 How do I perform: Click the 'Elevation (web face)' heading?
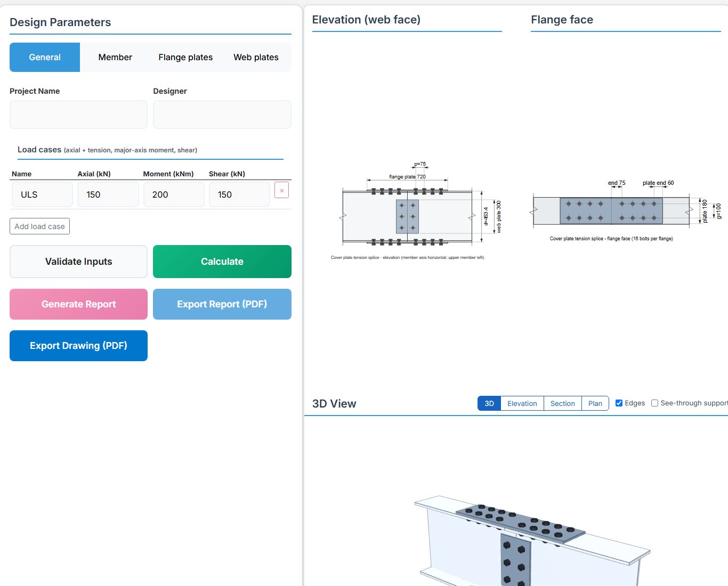pyautogui.click(x=366, y=20)
